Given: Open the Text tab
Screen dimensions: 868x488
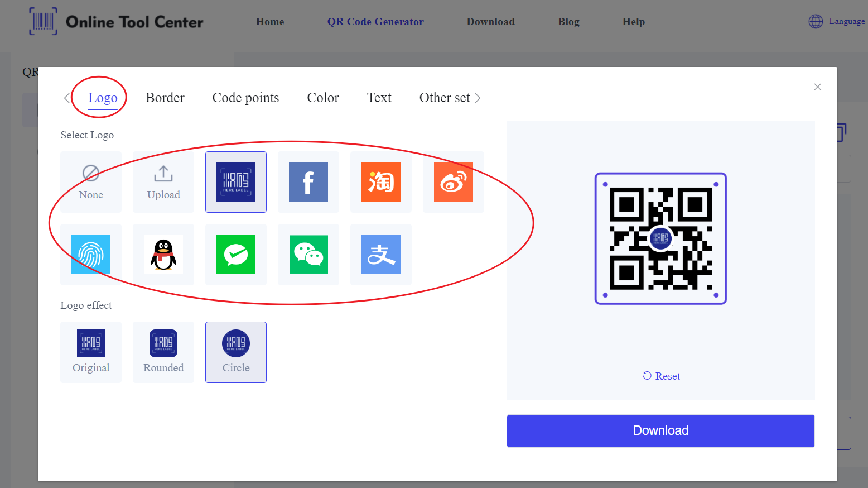Looking at the screenshot, I should 379,98.
